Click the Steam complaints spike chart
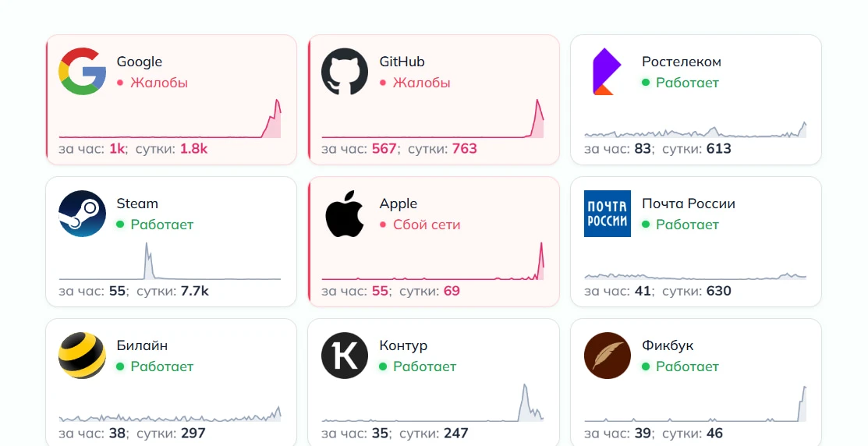Image resolution: width=868 pixels, height=446 pixels. 170,261
